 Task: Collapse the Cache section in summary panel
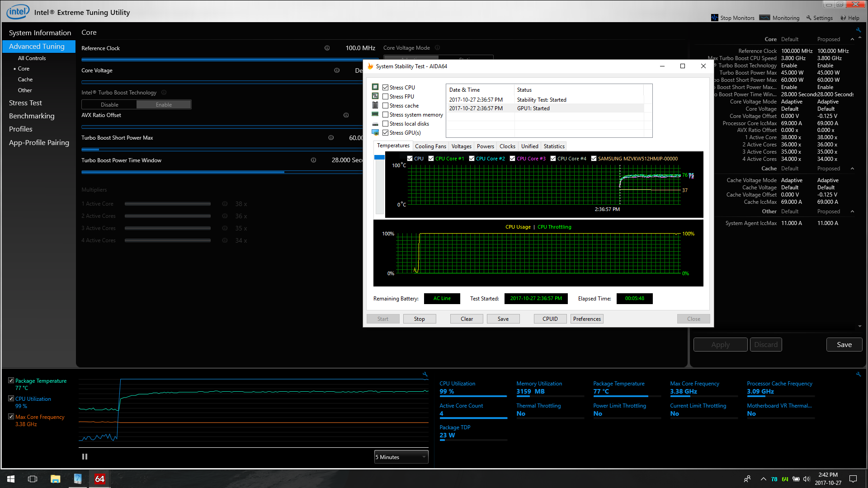pyautogui.click(x=852, y=169)
